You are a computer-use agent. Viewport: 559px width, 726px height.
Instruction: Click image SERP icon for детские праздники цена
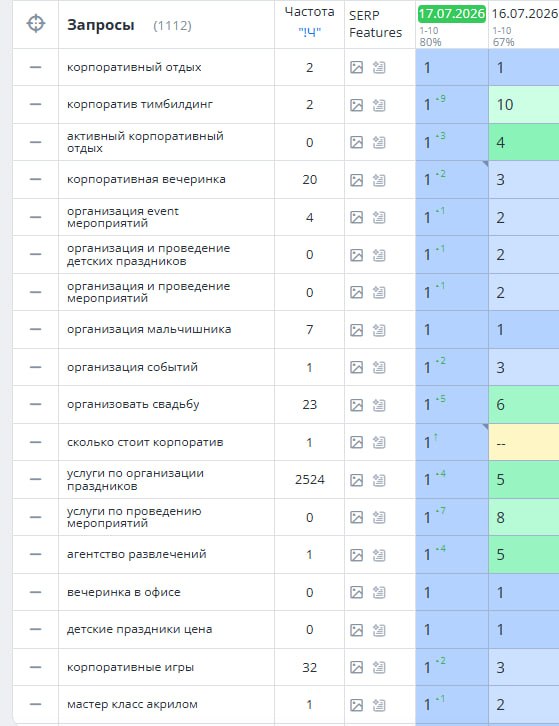point(356,630)
